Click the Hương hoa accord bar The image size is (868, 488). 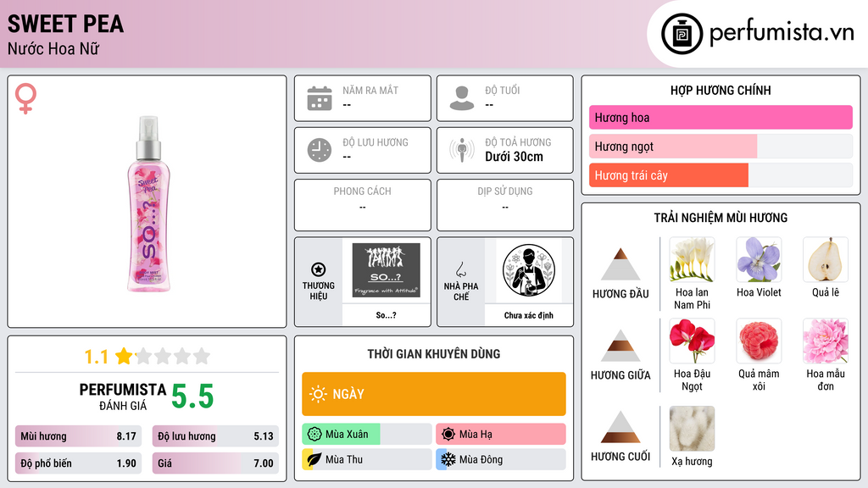coord(721,117)
